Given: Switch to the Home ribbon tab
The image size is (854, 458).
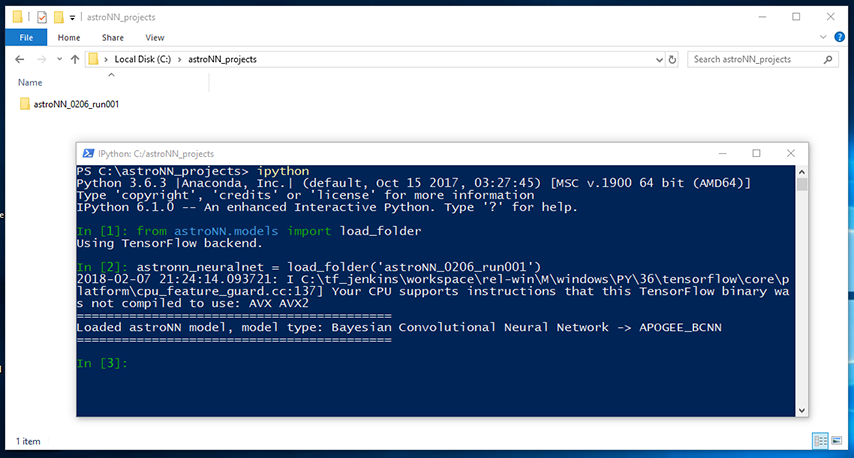Looking at the screenshot, I should click(x=69, y=38).
